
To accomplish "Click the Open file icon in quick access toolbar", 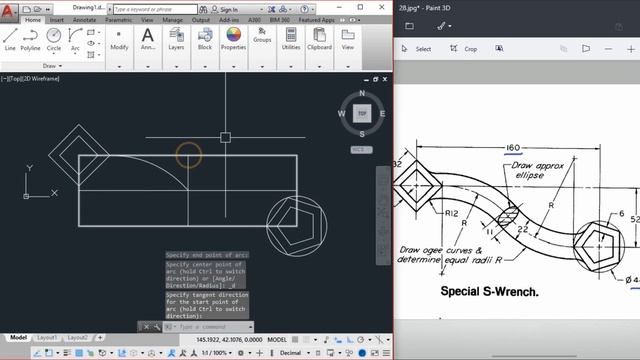I will [37, 9].
